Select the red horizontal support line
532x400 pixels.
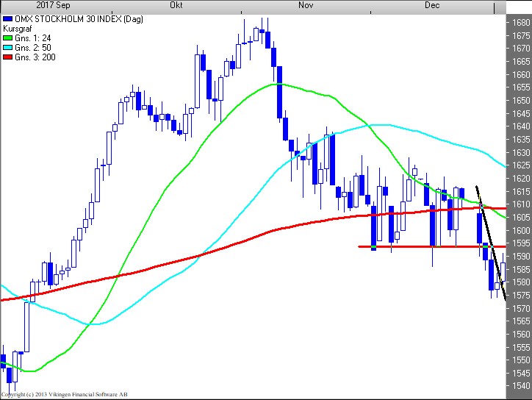tap(411, 246)
